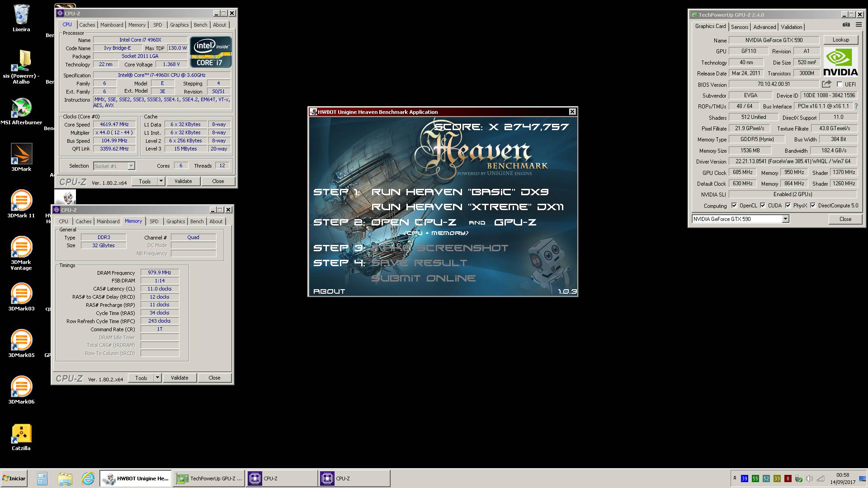This screenshot has width=868, height=488.
Task: Launch 3DMark05 desktop shortcut
Action: (21, 343)
